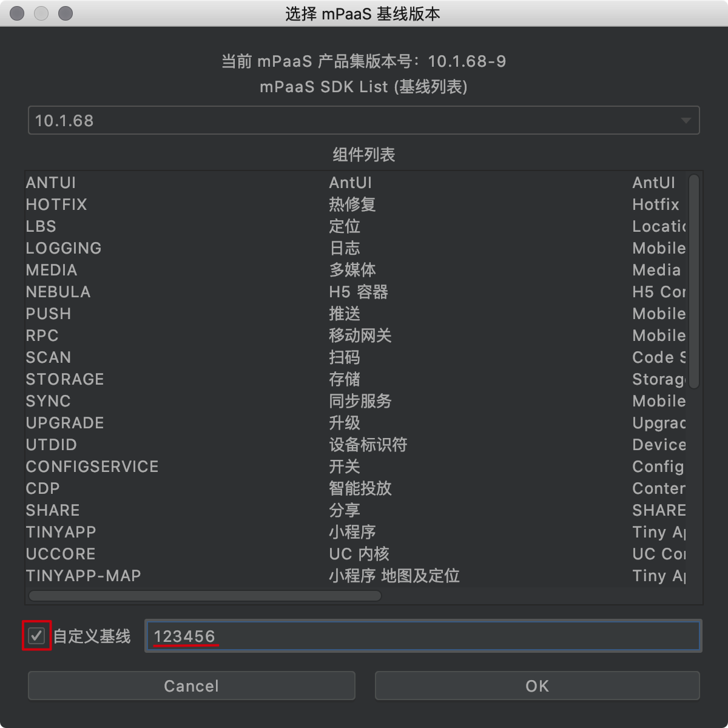The width and height of the screenshot is (728, 728).
Task: Select the UCCORE row
Action: point(356,554)
